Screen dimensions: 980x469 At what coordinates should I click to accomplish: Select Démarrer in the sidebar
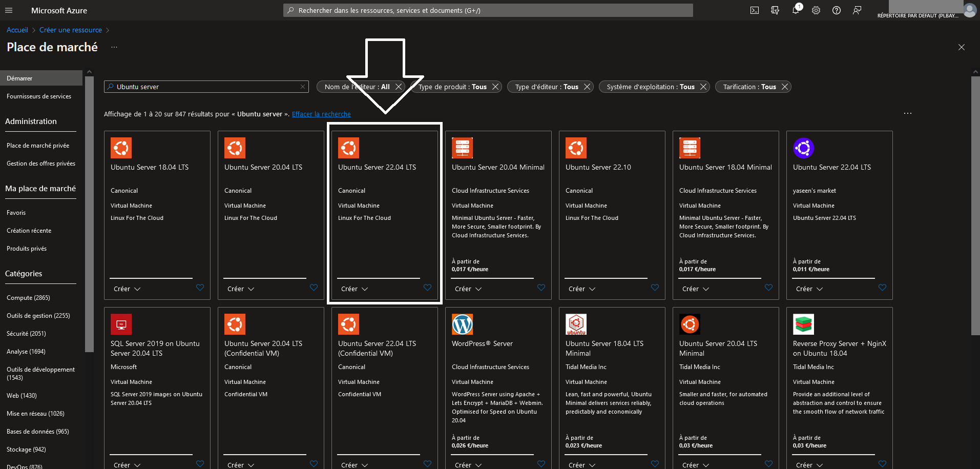click(41, 78)
